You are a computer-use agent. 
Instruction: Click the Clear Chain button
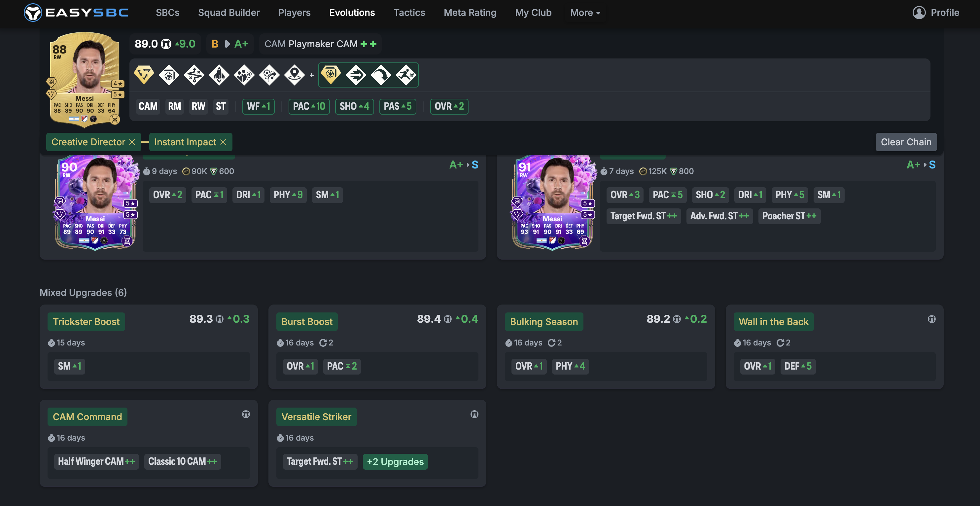click(906, 142)
